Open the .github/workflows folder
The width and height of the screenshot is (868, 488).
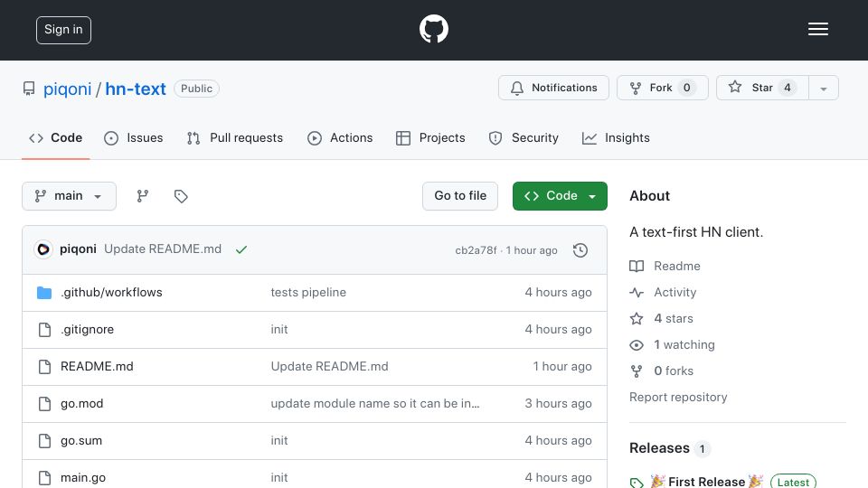point(111,292)
